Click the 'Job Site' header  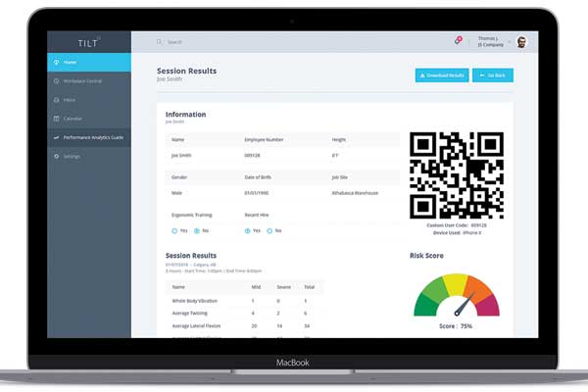point(339,177)
